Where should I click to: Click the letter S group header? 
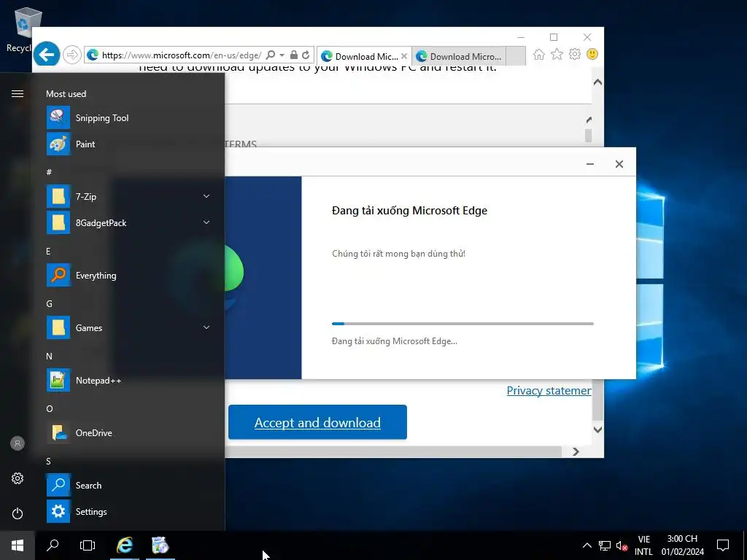48,461
